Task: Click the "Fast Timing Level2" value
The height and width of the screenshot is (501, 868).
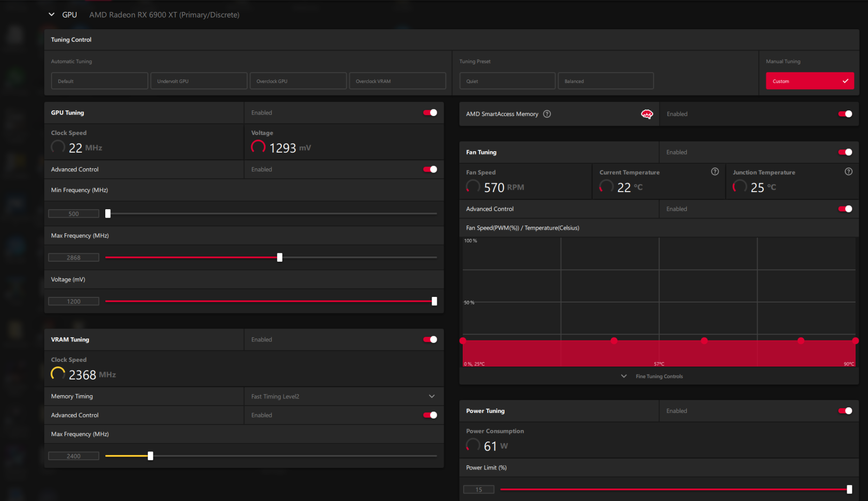Action: point(275,397)
